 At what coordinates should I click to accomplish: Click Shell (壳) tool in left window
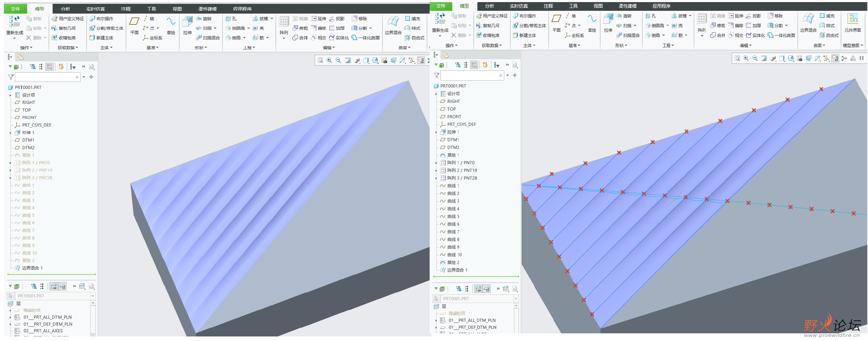point(258,28)
